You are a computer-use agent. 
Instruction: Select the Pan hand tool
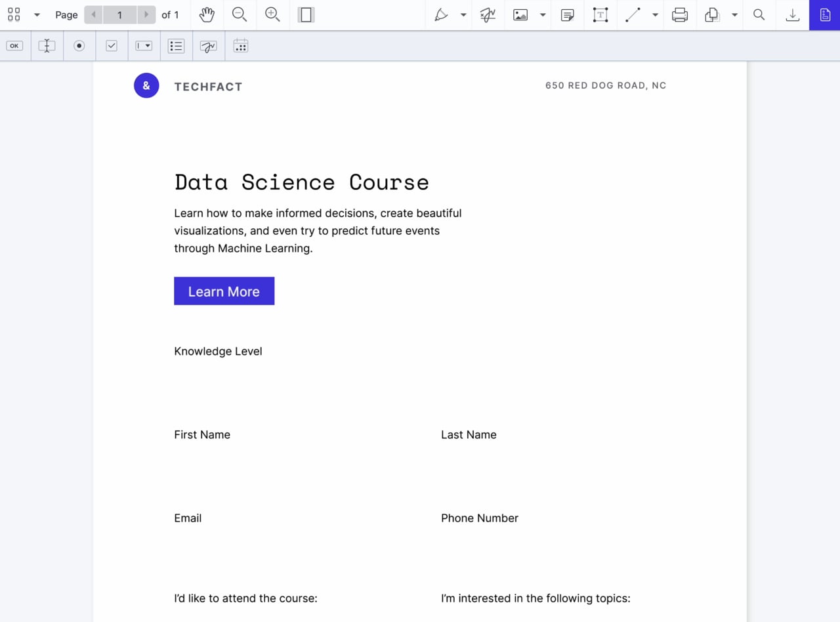(x=207, y=14)
